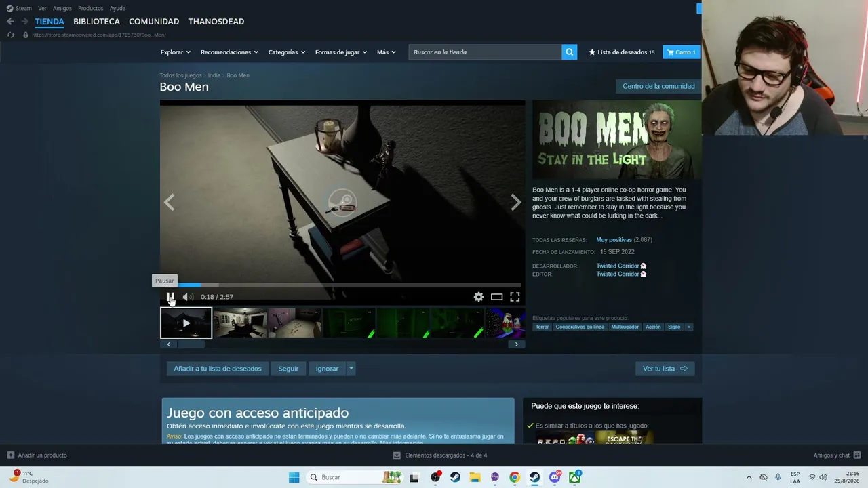Open the Steam menu
The image size is (868, 488).
(19, 9)
